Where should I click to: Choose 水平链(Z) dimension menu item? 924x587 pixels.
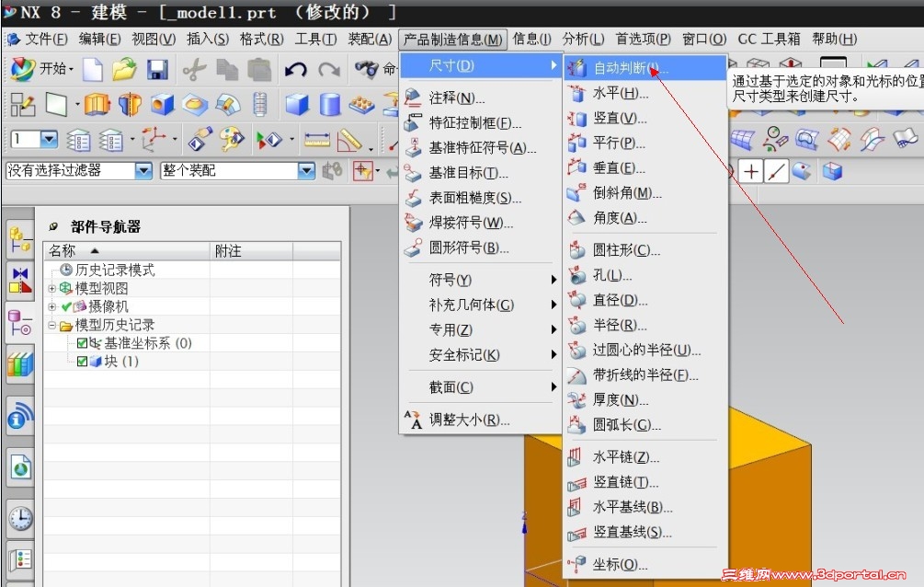645,456
